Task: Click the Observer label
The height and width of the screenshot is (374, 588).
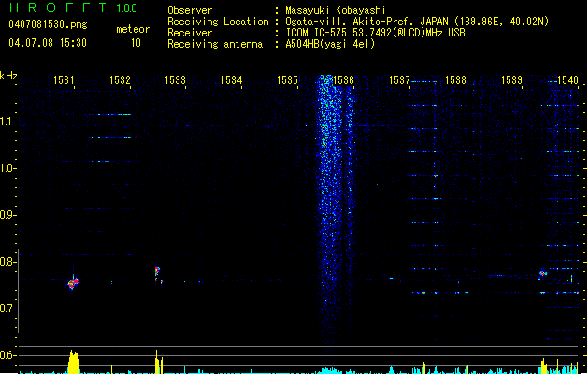Action: [x=190, y=10]
